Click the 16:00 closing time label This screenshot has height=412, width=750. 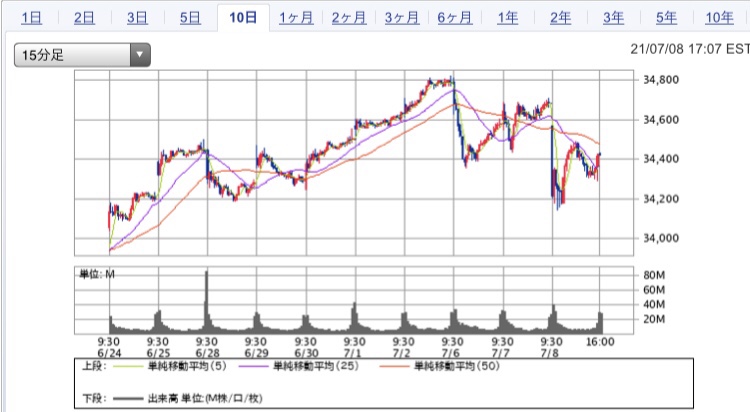(x=600, y=342)
